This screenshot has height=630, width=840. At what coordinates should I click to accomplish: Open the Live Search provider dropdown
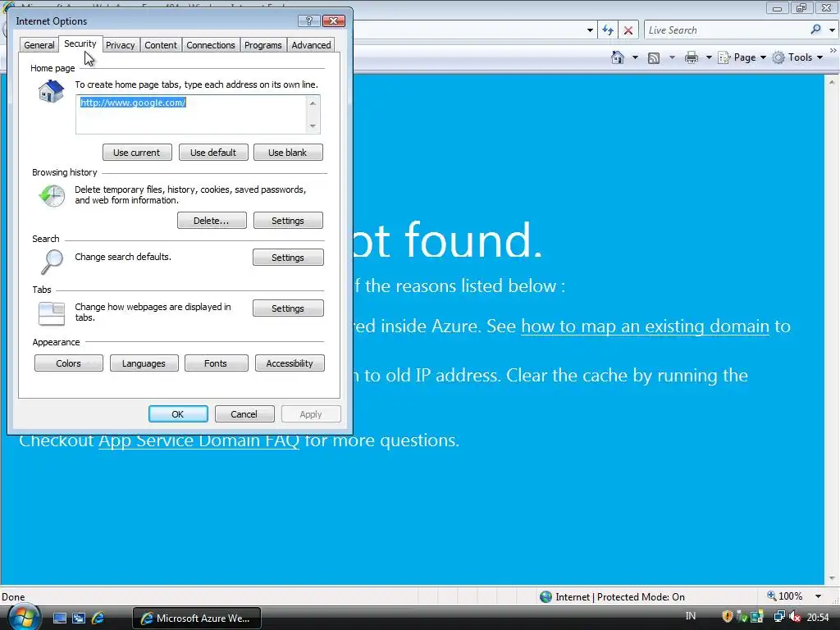832,30
